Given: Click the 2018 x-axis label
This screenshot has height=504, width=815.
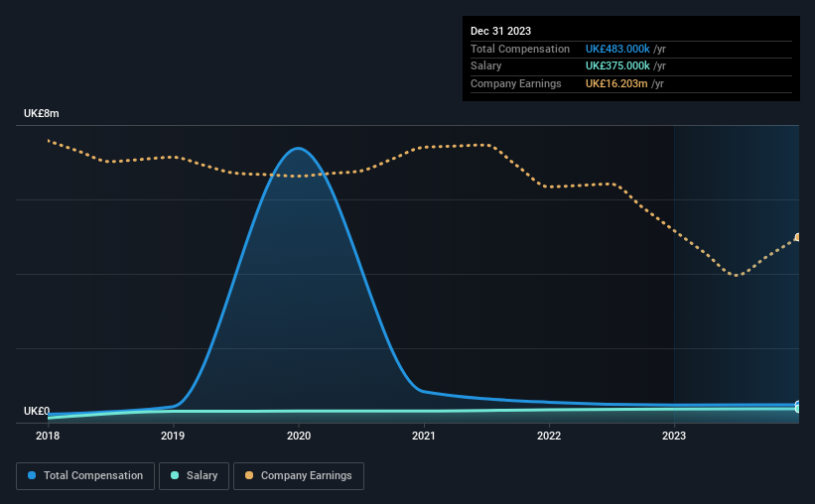Looking at the screenshot, I should click(48, 436).
